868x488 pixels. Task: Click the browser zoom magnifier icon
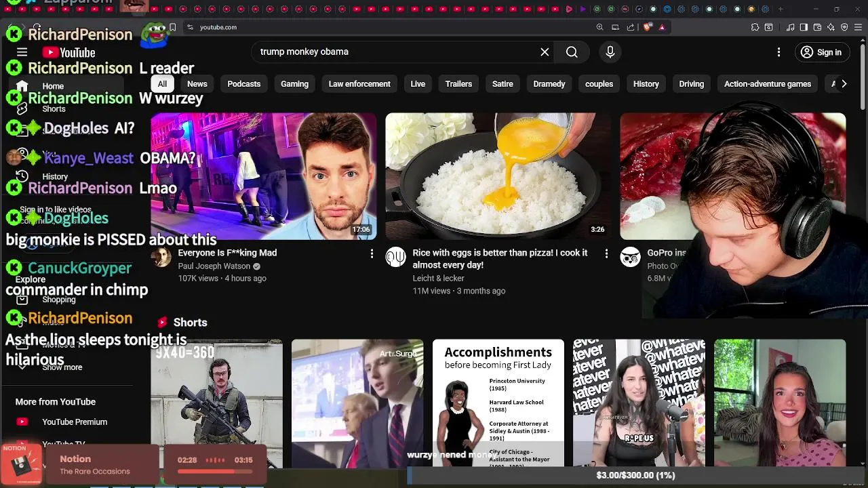[599, 27]
